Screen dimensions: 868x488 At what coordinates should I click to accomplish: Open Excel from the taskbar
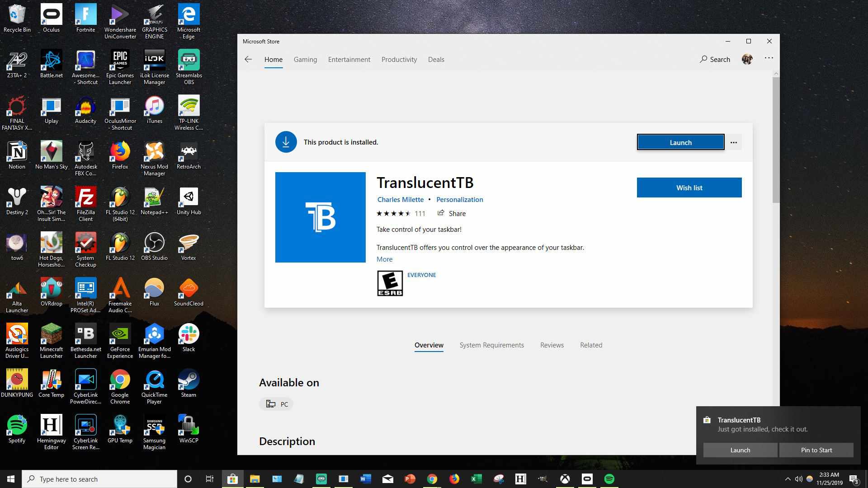click(476, 479)
